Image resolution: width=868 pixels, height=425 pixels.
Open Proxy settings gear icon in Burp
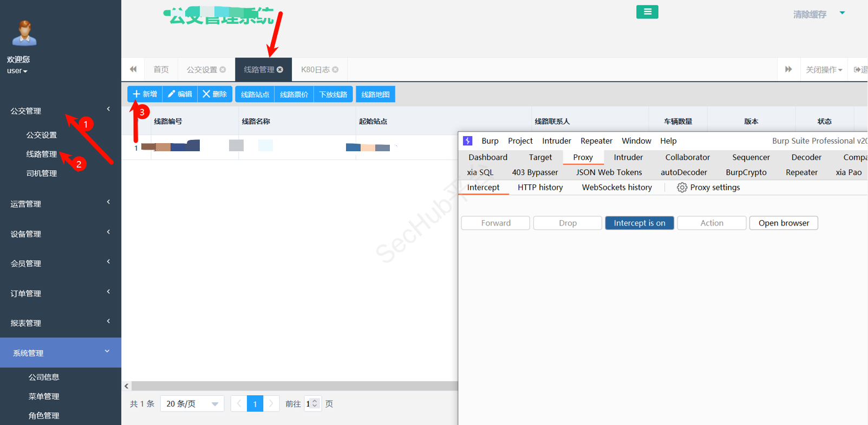[x=682, y=188]
